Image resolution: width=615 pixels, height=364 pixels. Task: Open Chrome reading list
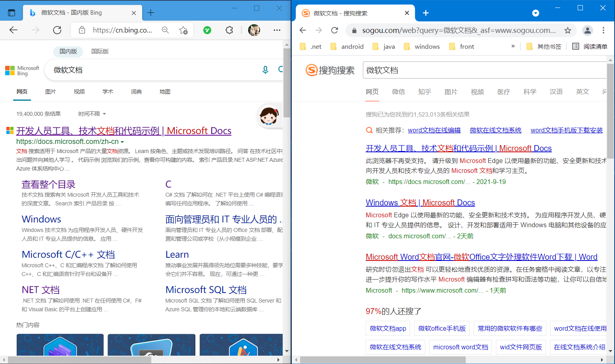[x=590, y=46]
